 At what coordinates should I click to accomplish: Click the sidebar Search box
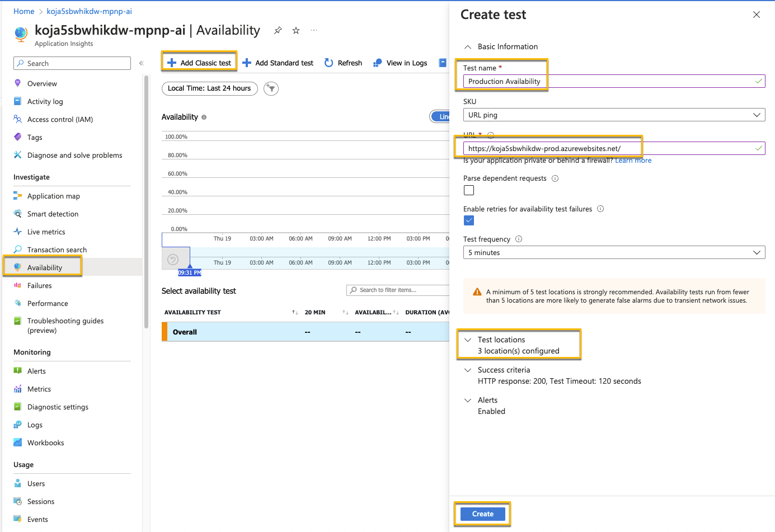pyautogui.click(x=72, y=63)
